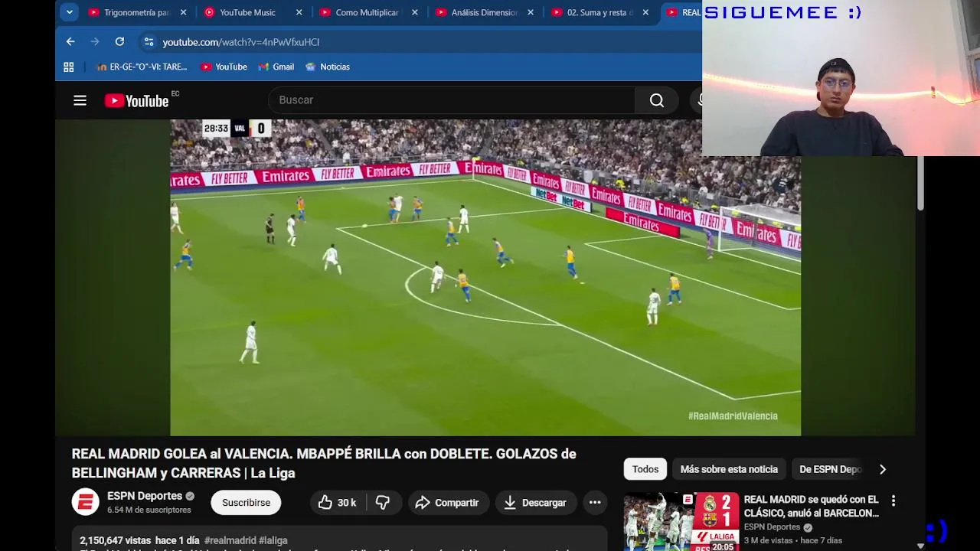View site information icon in address bar
The height and width of the screenshot is (551, 980).
149,42
